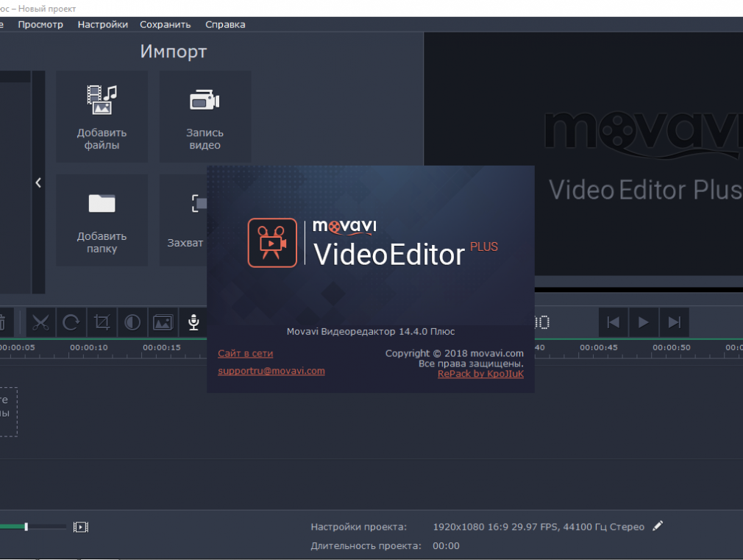743x560 pixels.
Task: Jump to next frame button
Action: coord(675,322)
